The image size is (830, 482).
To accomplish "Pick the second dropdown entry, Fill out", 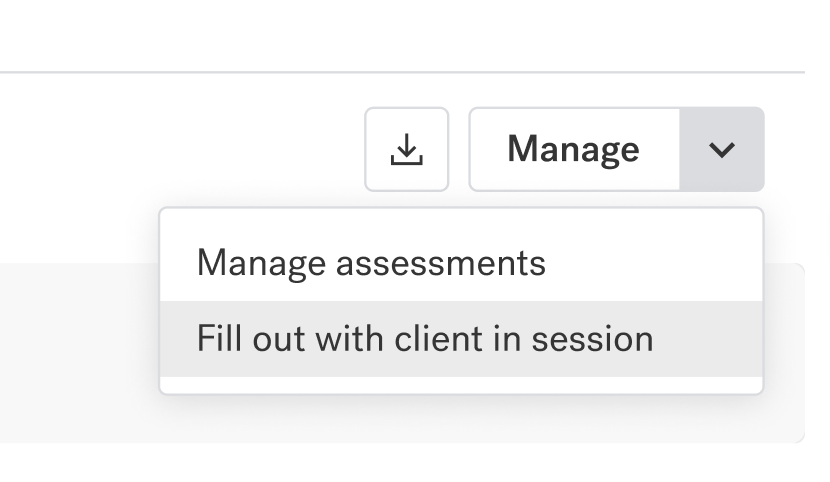I will coord(461,339).
